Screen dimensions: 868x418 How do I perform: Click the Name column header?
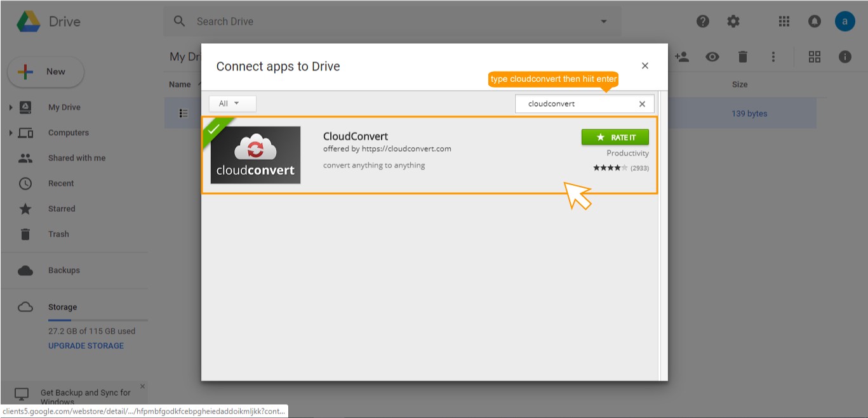(180, 84)
